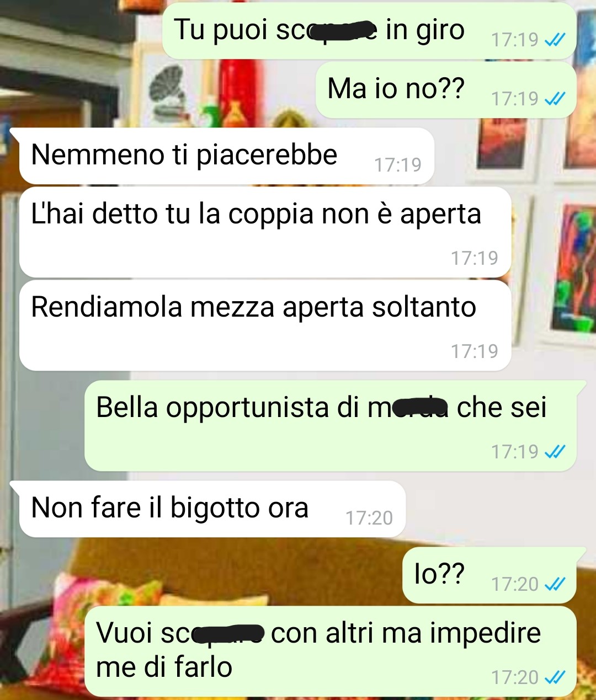Tap the timestamp under 'Rendiamola mezza aperta'
596x700 pixels.
[x=475, y=351]
